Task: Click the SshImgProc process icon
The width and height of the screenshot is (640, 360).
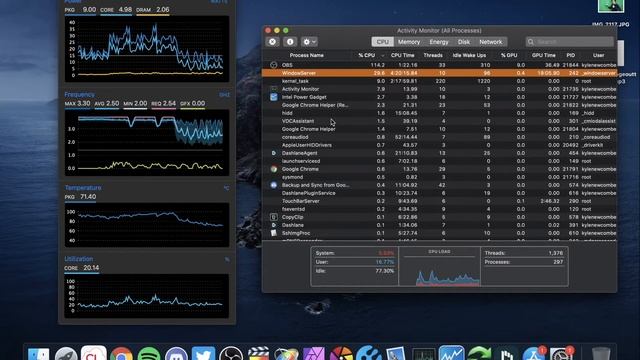Action: tap(273, 233)
